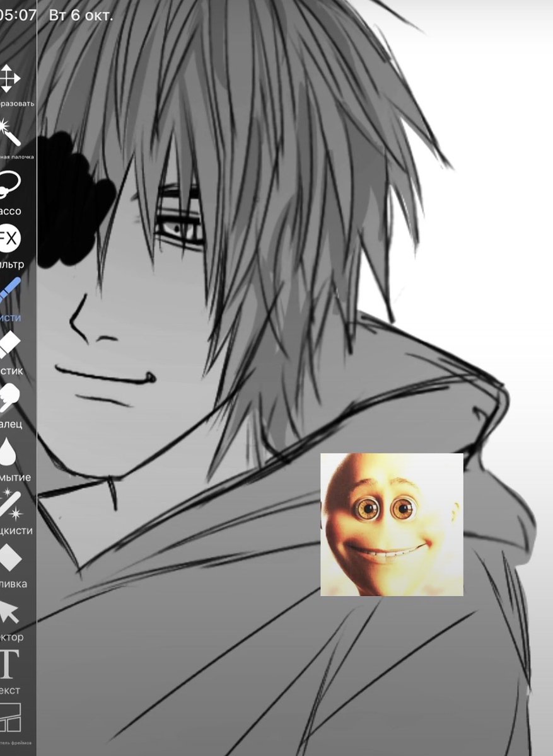Select the Transform tool
Screen dimensions: 553x756
pyautogui.click(x=9, y=78)
